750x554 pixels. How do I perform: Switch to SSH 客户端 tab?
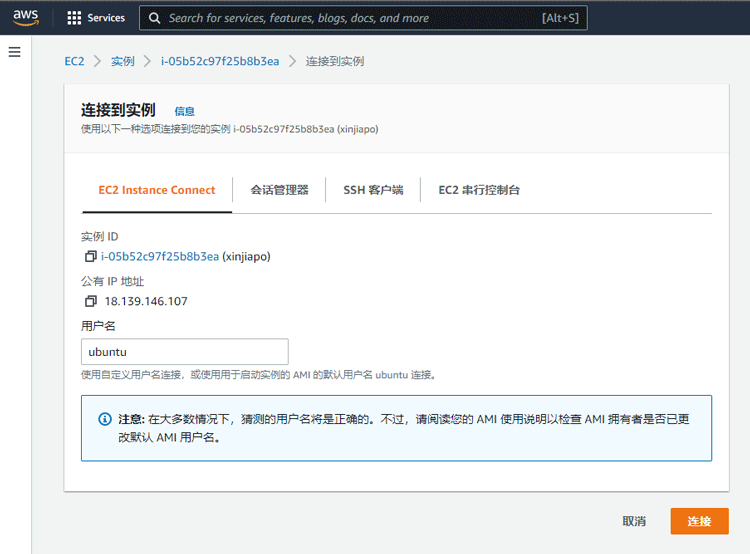[x=373, y=190]
